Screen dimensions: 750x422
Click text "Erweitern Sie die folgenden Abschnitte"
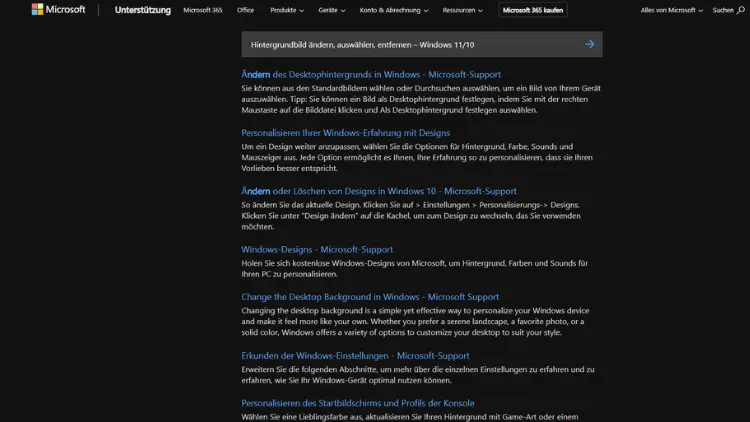[x=311, y=370]
